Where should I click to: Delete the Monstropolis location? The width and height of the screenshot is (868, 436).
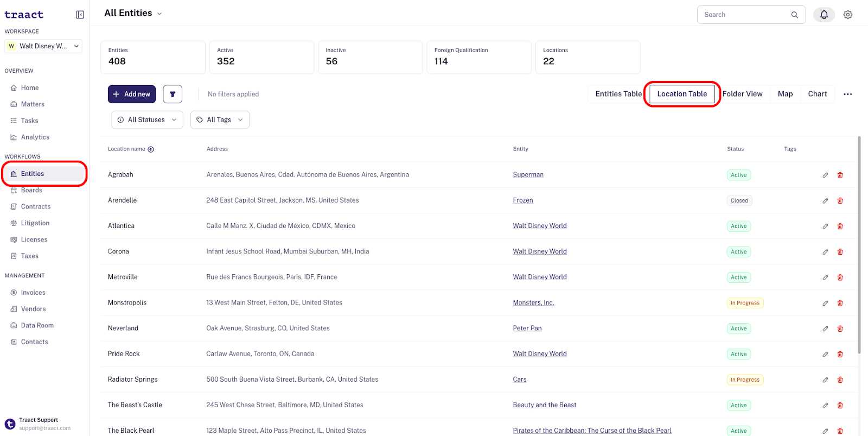point(840,303)
